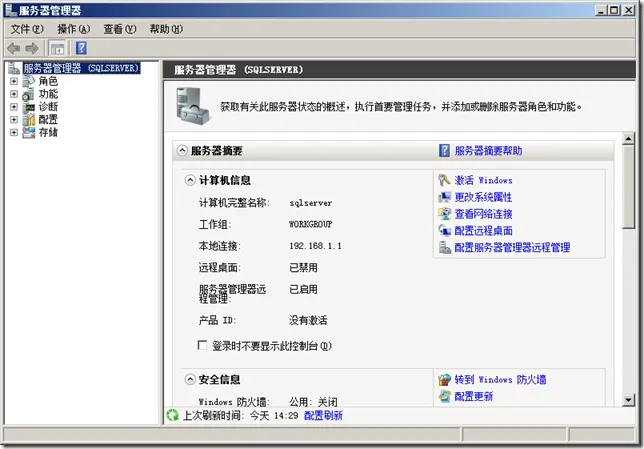Screen dimensions: 644x449
Task: Click the title bar Server Manager icon
Action: point(11,10)
